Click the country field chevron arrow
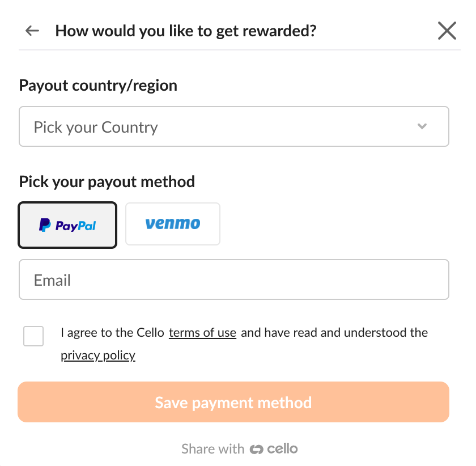476x466 pixels. 422,126
